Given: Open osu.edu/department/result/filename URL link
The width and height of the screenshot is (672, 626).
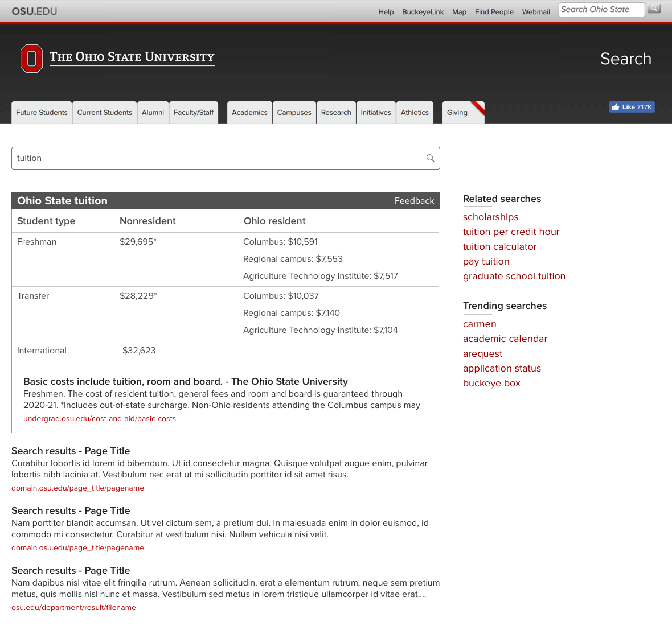Looking at the screenshot, I should click(x=73, y=608).
